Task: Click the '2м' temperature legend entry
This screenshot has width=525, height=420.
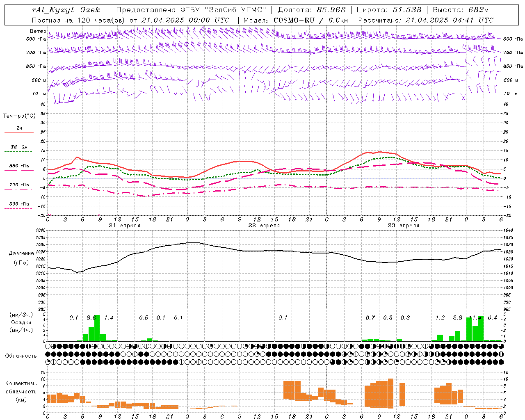Action: tap(19, 128)
